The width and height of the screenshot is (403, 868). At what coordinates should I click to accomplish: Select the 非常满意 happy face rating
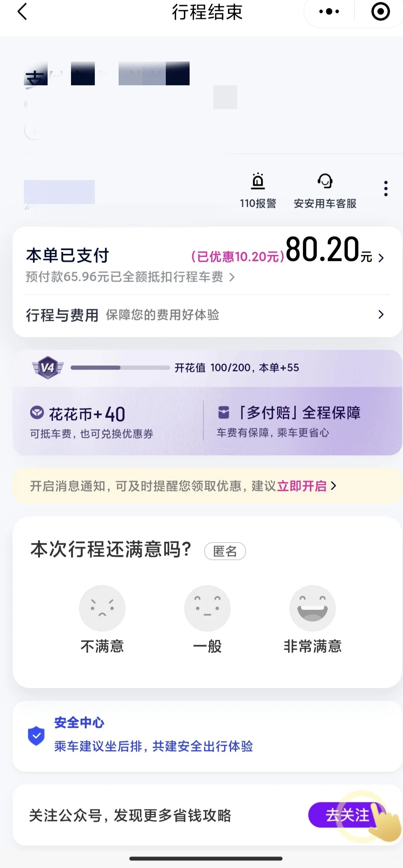pyautogui.click(x=312, y=608)
